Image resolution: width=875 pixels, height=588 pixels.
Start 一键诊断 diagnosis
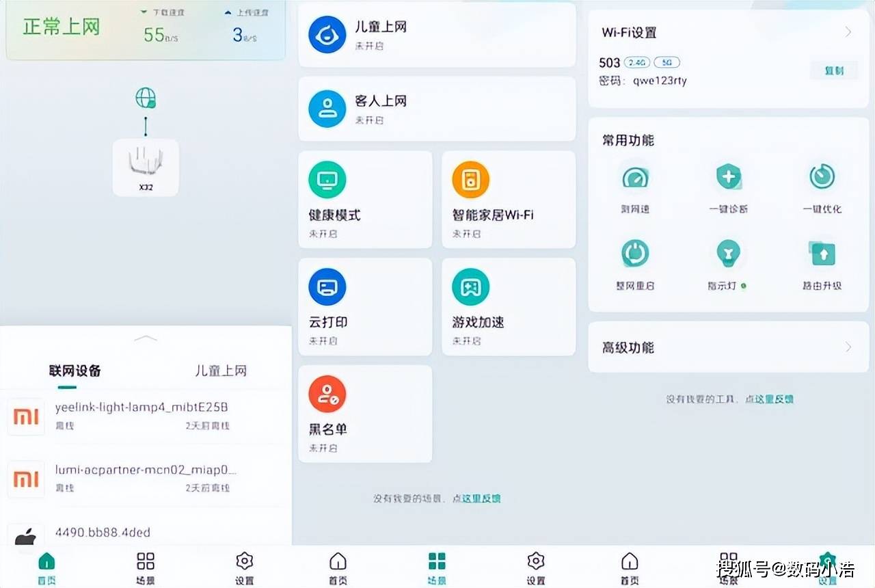[x=729, y=178]
